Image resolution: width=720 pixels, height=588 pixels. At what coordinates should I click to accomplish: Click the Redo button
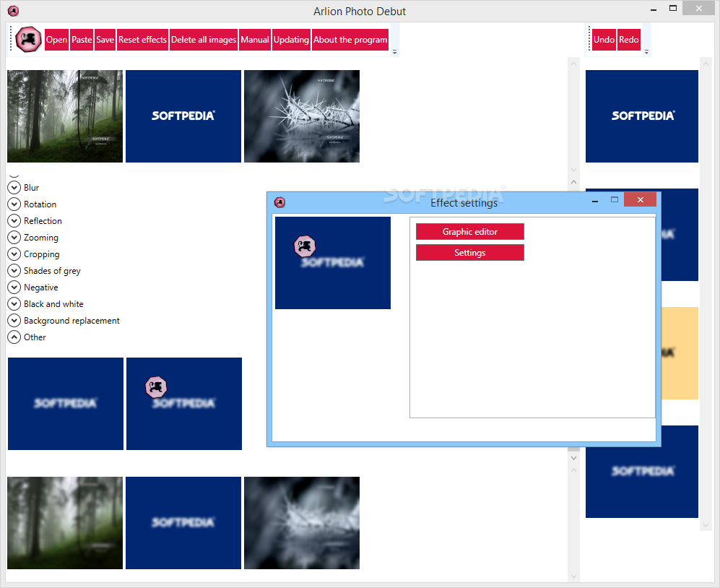point(628,40)
